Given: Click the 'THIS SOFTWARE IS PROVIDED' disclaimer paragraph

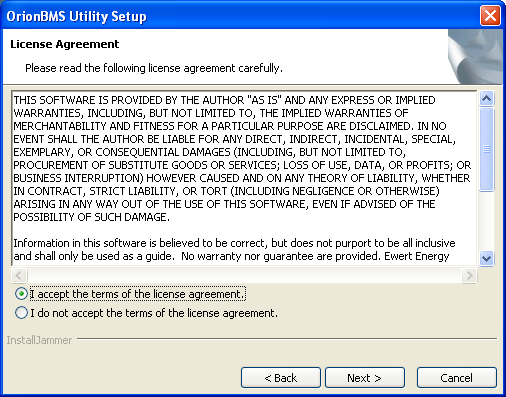Looking at the screenshot, I should [242, 158].
